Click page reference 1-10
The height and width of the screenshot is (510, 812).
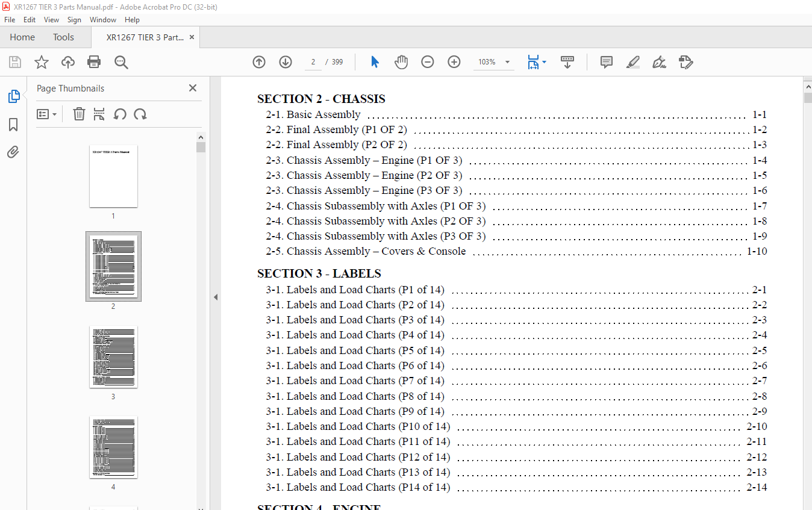coord(757,251)
